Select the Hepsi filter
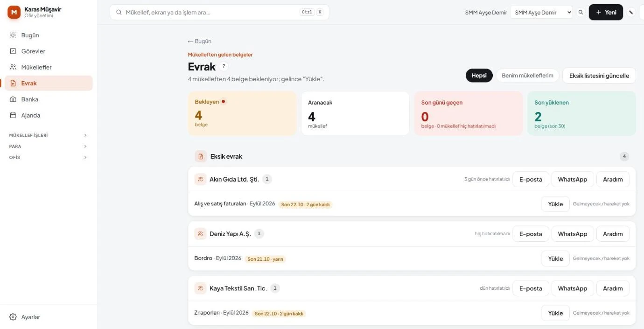This screenshot has width=644, height=329. pyautogui.click(x=479, y=76)
